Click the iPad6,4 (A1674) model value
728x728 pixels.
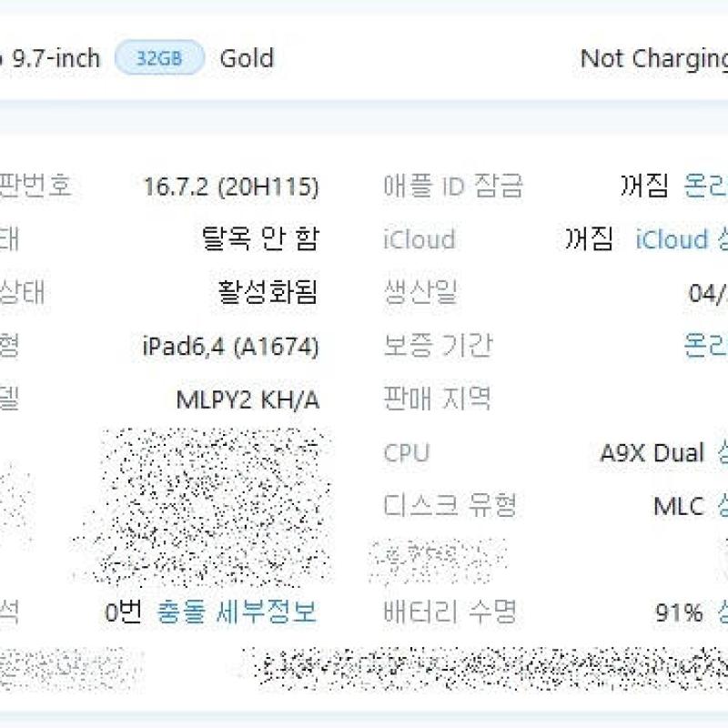click(231, 347)
